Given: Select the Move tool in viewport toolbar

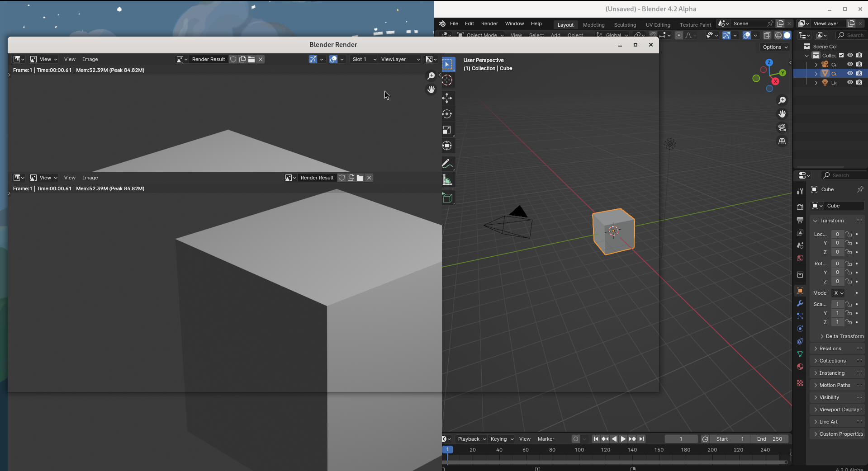Looking at the screenshot, I should (447, 98).
